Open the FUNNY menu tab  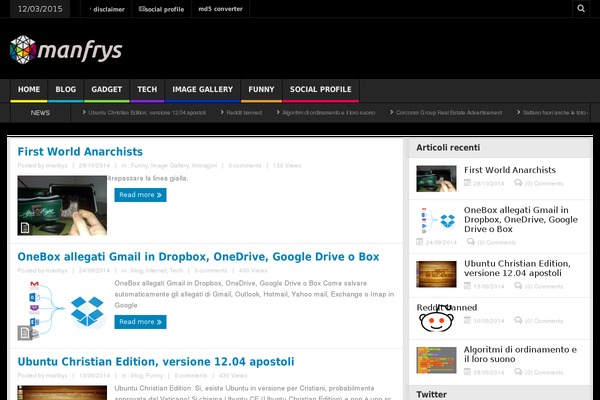(261, 90)
